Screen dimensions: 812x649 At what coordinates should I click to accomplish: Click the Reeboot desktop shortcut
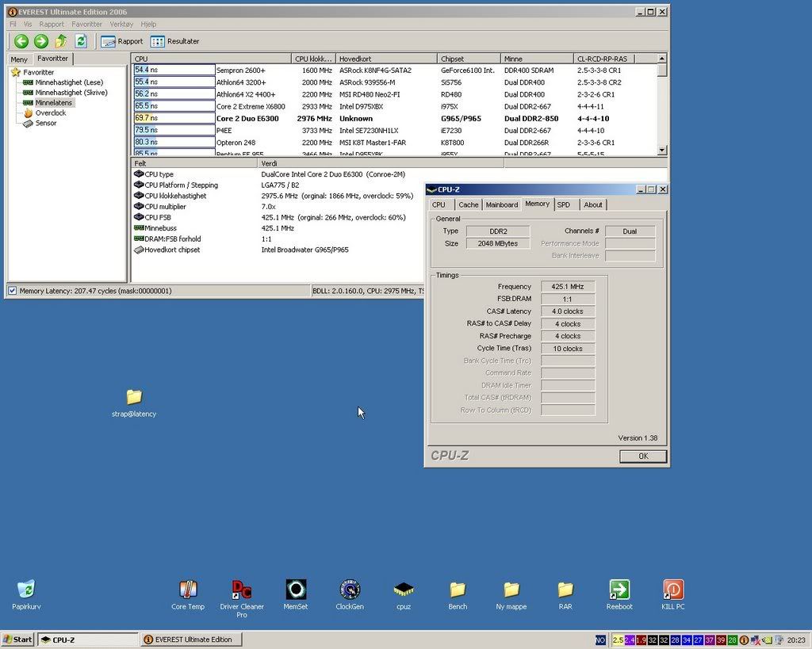pyautogui.click(x=619, y=595)
